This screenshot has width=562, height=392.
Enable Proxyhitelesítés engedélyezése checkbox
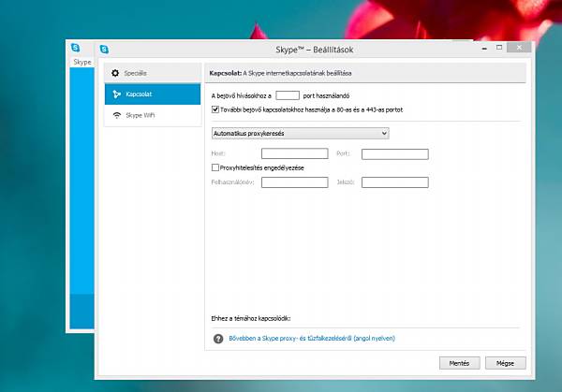pos(215,167)
